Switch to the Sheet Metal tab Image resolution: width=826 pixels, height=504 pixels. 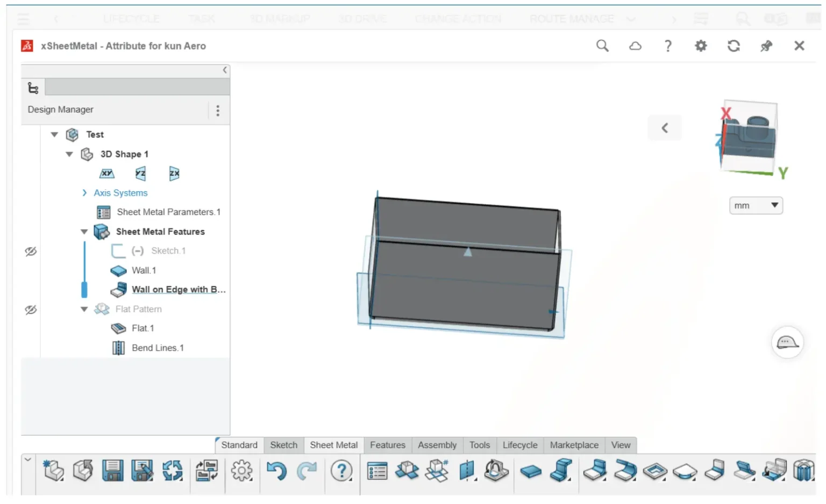click(333, 445)
